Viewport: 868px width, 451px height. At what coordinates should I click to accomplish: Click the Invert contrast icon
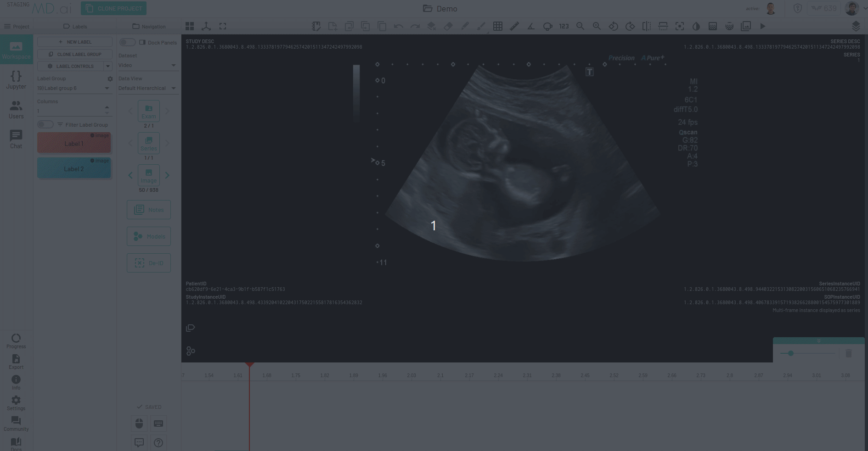(x=695, y=26)
